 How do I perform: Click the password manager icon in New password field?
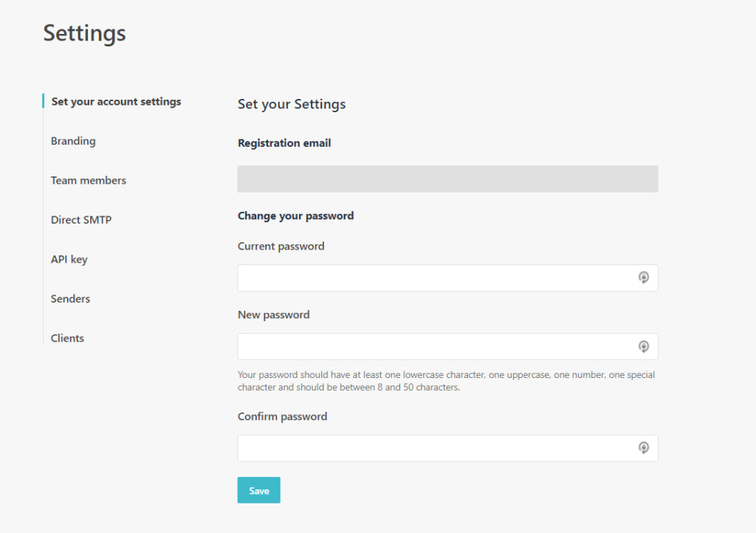643,346
